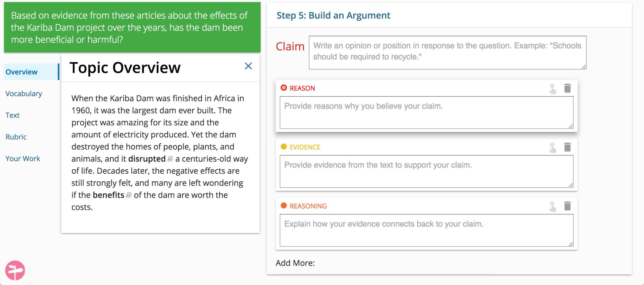
Task: Click the Claim field resize handle
Action: [x=584, y=67]
